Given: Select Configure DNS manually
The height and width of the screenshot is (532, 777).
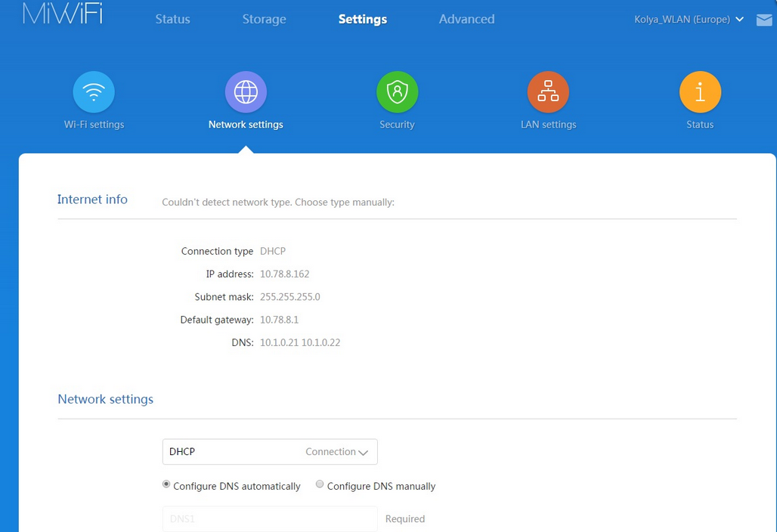Looking at the screenshot, I should [320, 484].
